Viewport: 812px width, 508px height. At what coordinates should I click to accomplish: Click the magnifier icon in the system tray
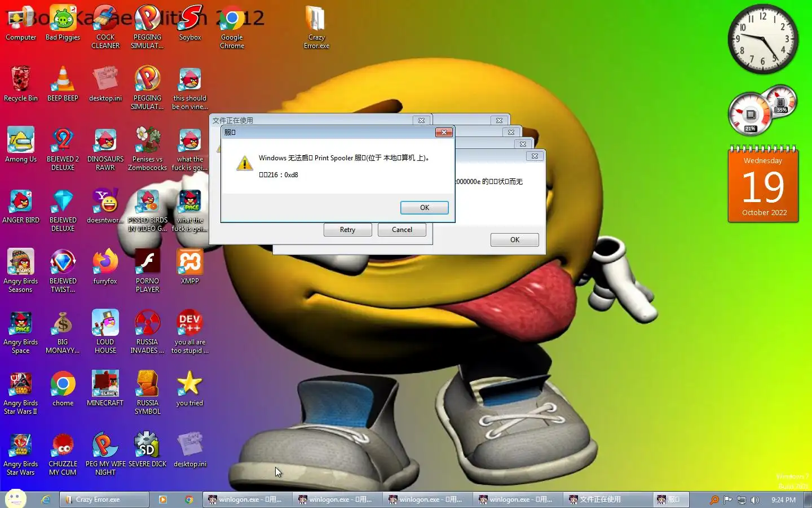(714, 500)
